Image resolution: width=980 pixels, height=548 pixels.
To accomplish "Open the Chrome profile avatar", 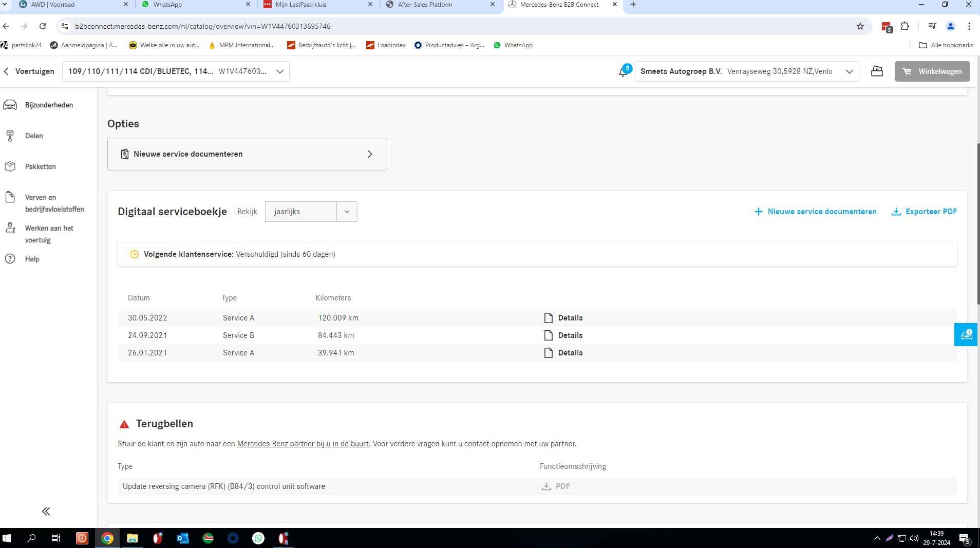I will [951, 26].
